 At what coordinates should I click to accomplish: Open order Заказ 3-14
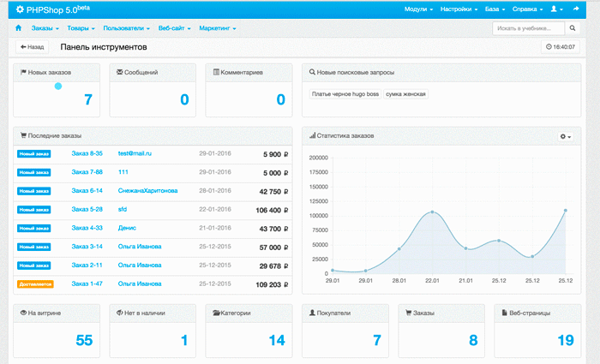click(87, 247)
